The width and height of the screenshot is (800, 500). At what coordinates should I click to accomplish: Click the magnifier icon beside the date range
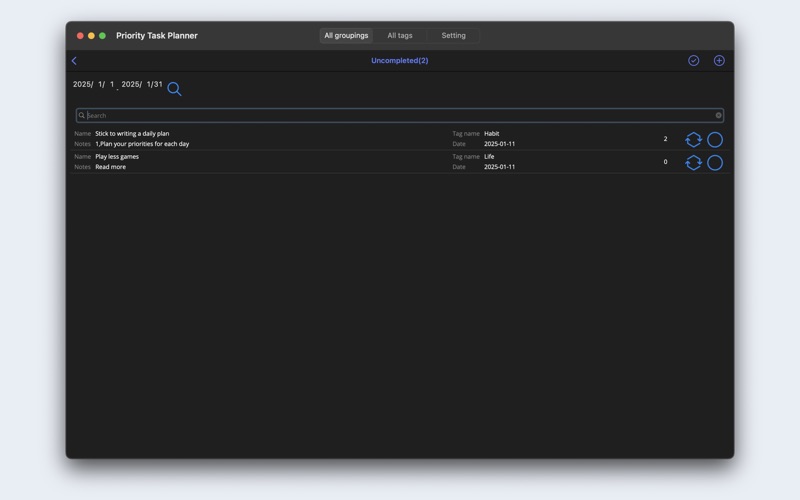174,89
